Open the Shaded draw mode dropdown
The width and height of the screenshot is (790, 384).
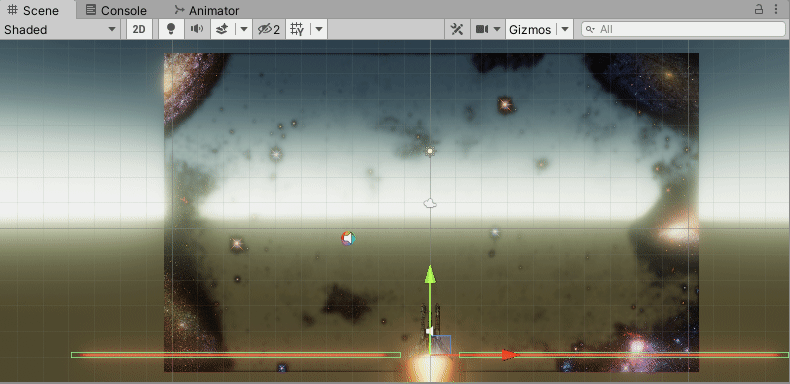pyautogui.click(x=60, y=30)
